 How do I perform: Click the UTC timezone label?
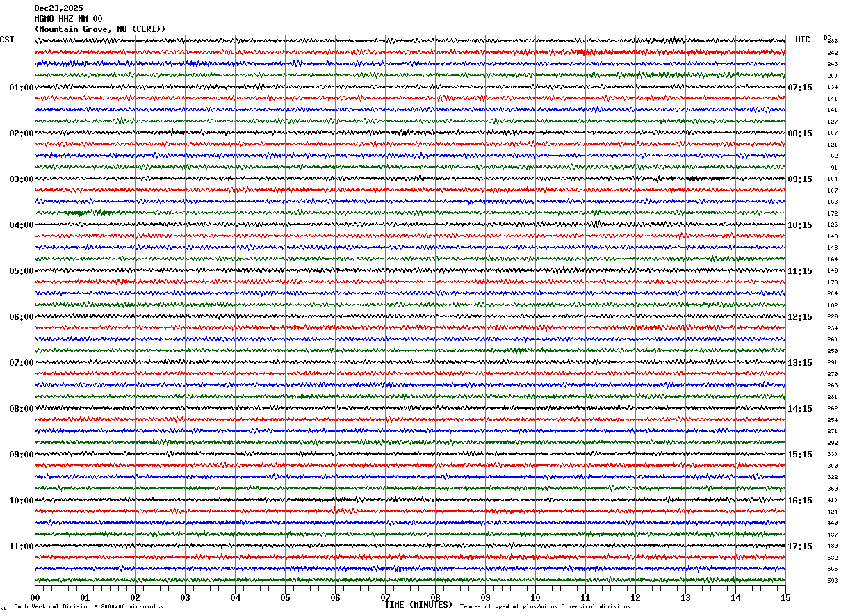click(x=803, y=40)
